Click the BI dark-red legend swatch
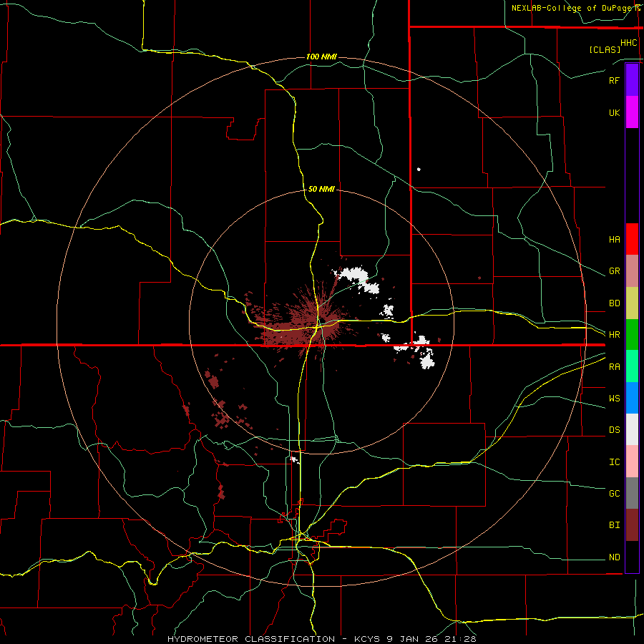644x644 pixels. [x=632, y=525]
